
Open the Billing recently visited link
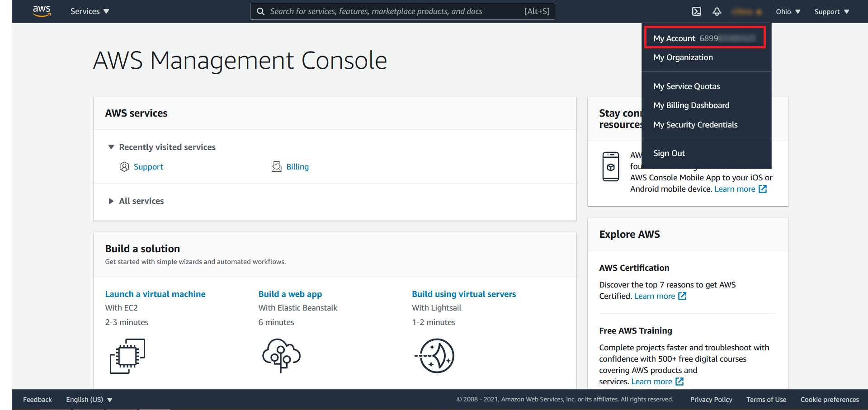tap(297, 167)
